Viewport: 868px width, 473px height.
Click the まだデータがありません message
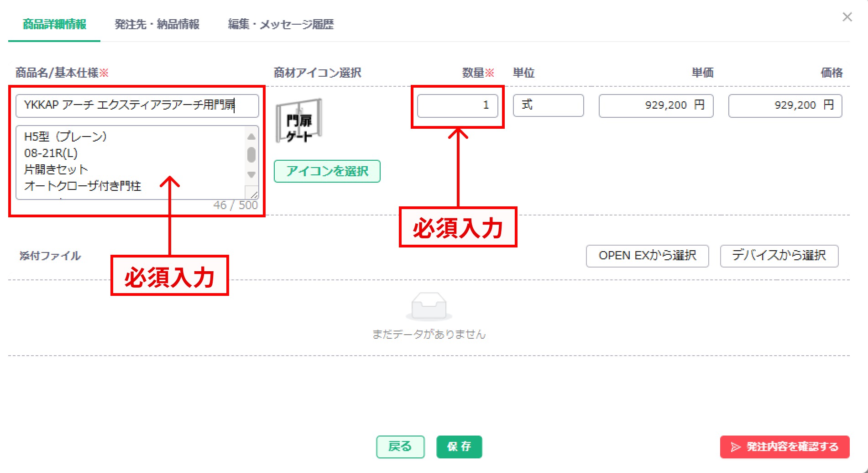[x=429, y=334]
